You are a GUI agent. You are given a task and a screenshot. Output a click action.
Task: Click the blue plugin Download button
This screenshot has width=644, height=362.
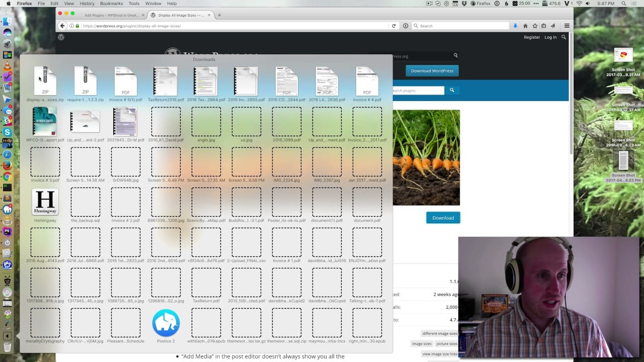pyautogui.click(x=443, y=218)
